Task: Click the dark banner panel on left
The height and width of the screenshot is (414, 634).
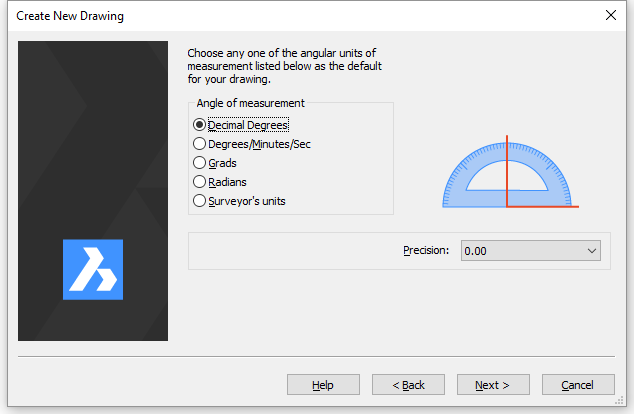Action: click(x=93, y=191)
